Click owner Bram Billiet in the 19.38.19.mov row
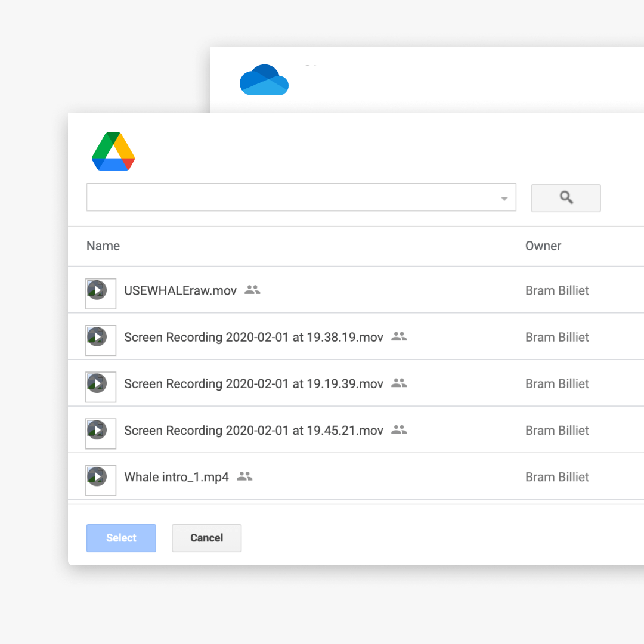 557,337
